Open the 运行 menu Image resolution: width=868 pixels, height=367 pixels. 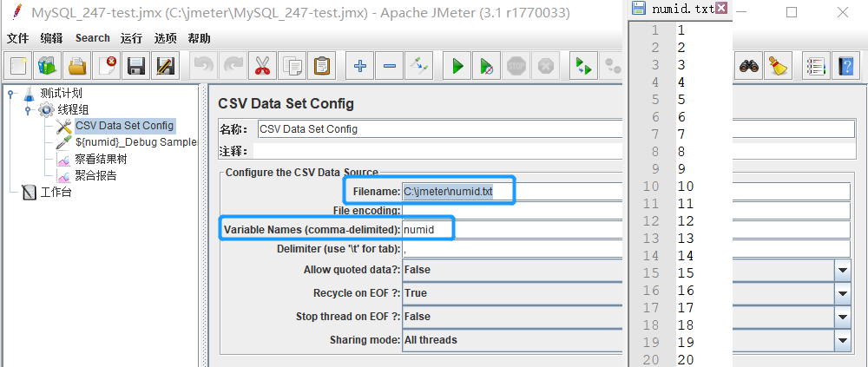[x=131, y=38]
